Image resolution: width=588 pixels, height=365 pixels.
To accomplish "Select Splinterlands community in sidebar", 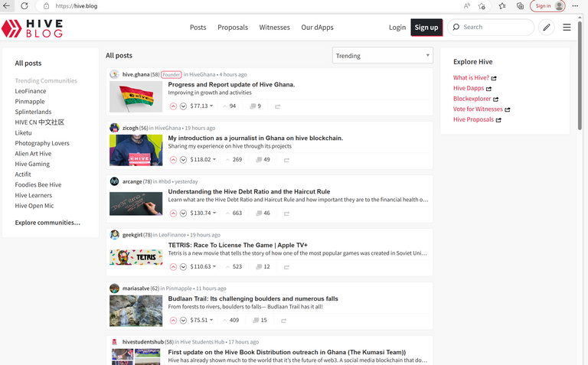I will tap(33, 112).
